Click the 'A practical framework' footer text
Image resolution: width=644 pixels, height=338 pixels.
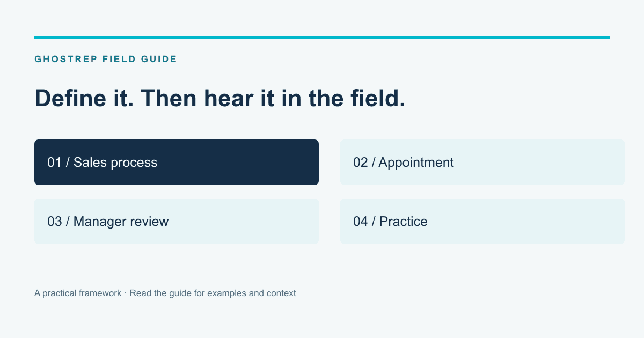tap(78, 293)
